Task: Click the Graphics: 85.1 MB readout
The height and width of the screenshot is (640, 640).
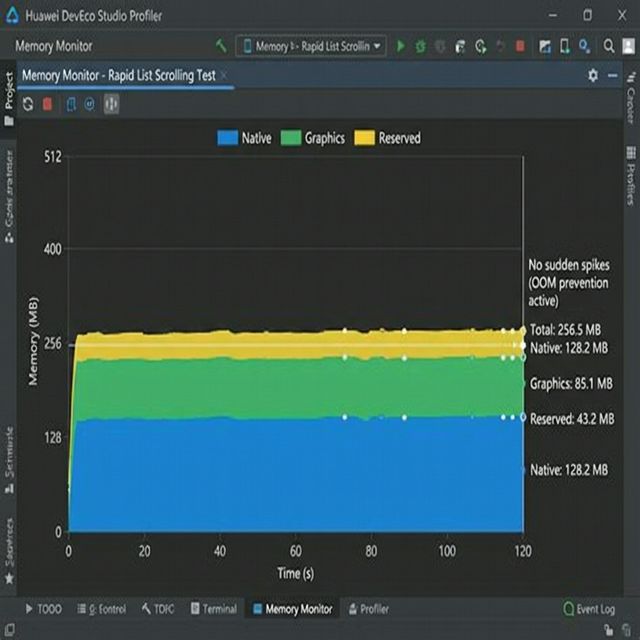Action: coord(571,384)
